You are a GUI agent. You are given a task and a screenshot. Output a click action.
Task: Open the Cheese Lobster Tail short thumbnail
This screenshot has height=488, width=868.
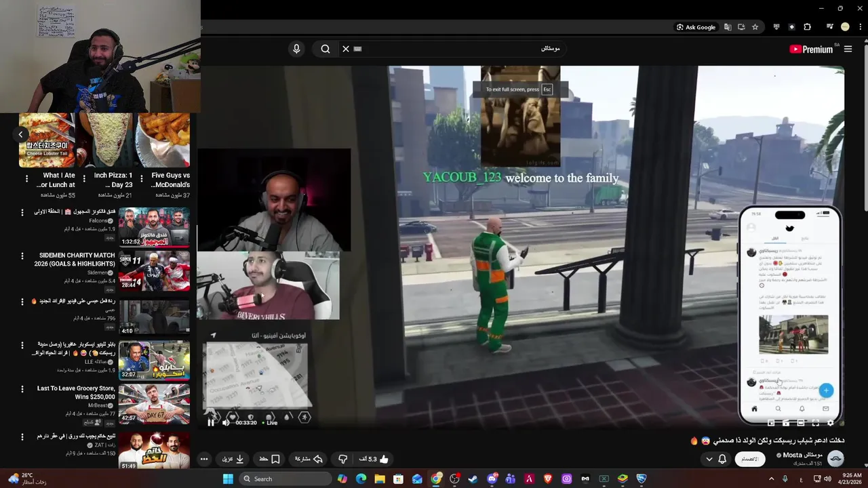click(47, 140)
